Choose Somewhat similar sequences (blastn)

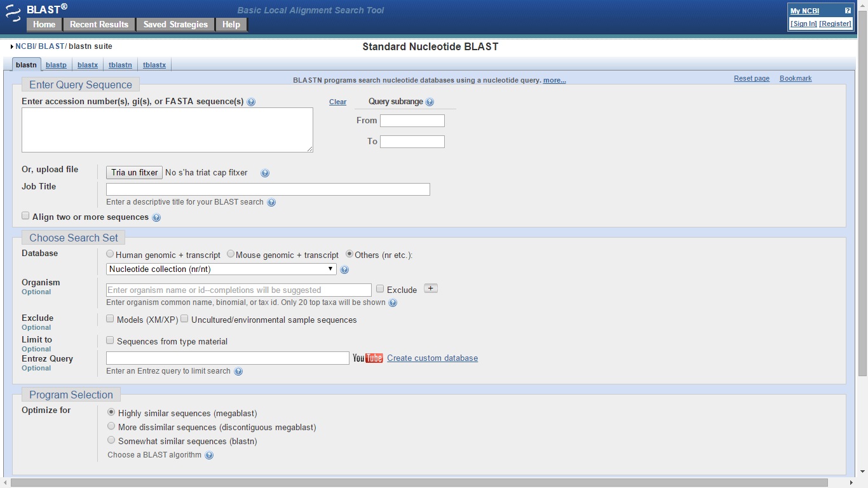pyautogui.click(x=111, y=440)
